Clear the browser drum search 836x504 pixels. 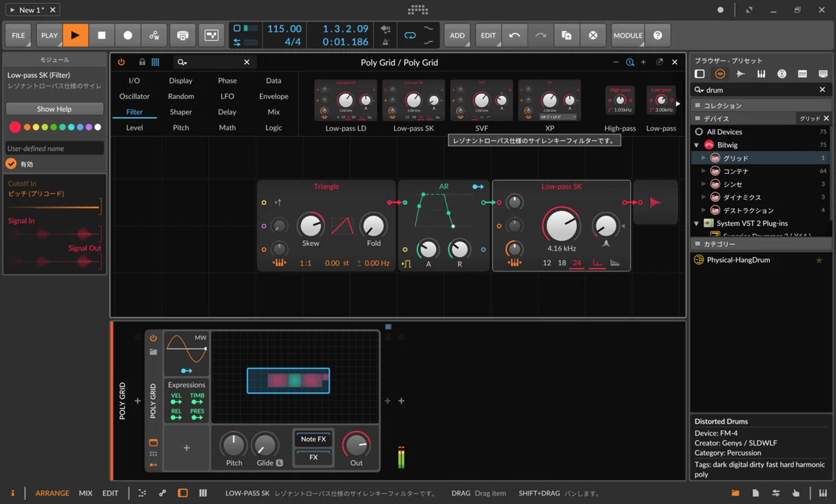(x=823, y=90)
